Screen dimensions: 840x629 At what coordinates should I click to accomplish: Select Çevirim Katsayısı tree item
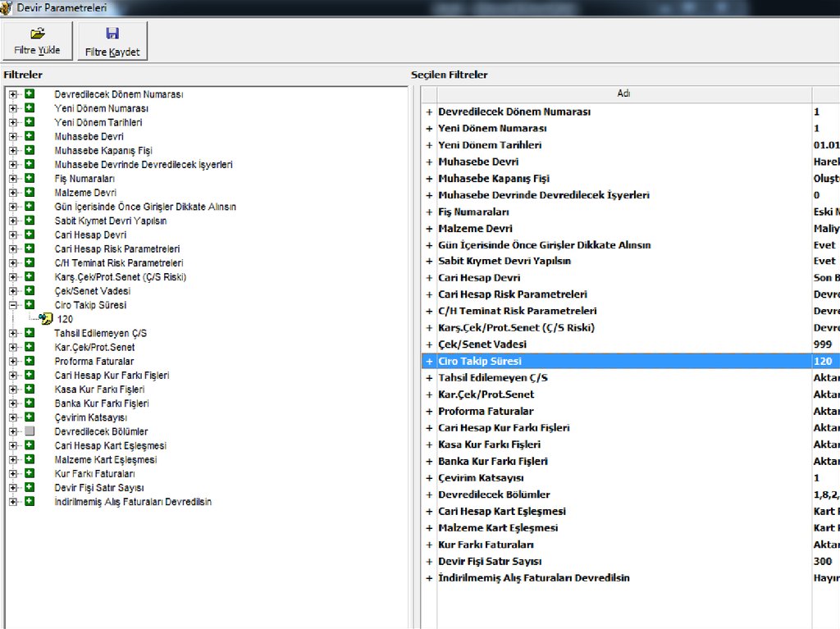90,417
